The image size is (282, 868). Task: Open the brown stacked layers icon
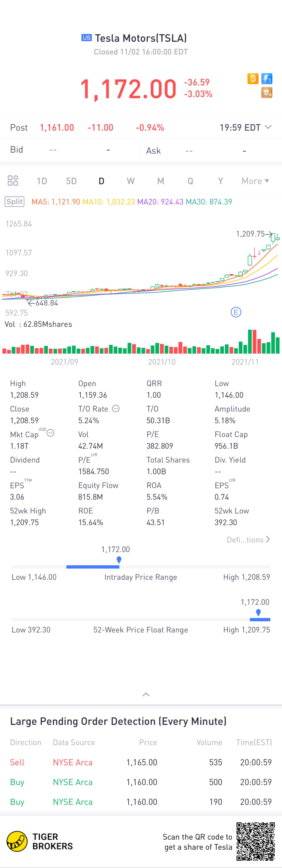click(x=267, y=92)
